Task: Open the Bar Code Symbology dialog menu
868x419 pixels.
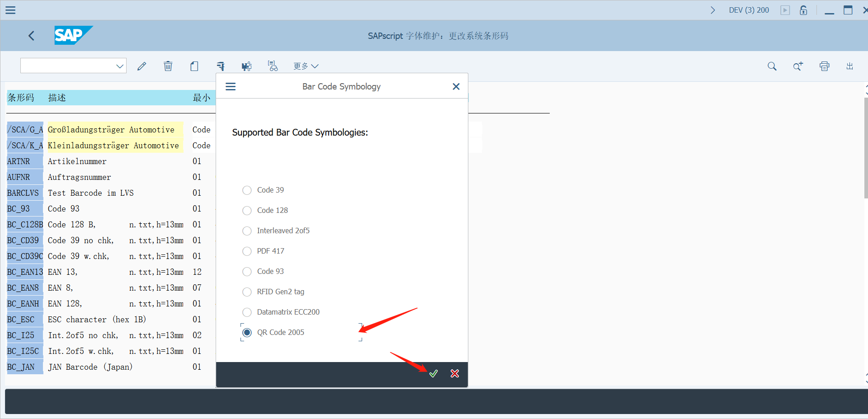Action: 231,86
